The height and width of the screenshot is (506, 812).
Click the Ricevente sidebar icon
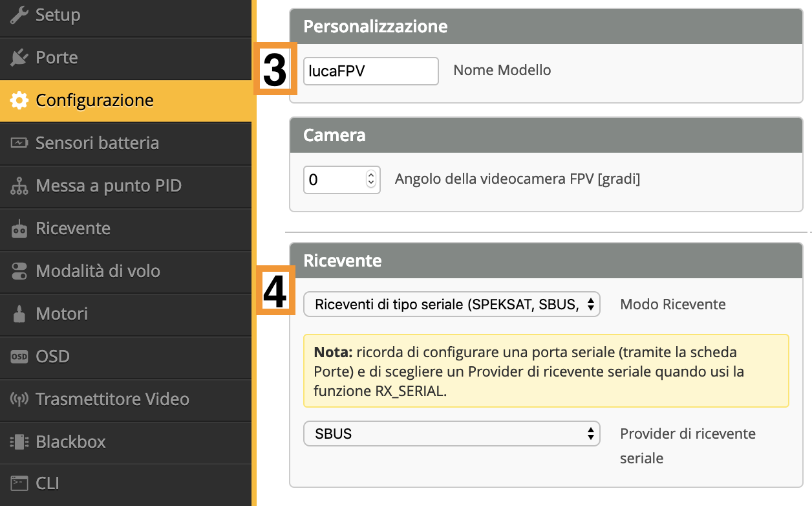pos(19,229)
